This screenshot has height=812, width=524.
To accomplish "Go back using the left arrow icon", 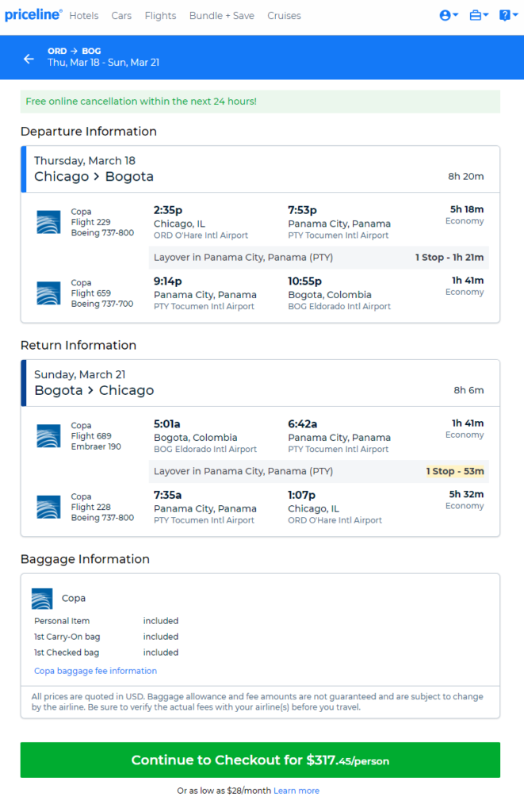I will tap(29, 59).
